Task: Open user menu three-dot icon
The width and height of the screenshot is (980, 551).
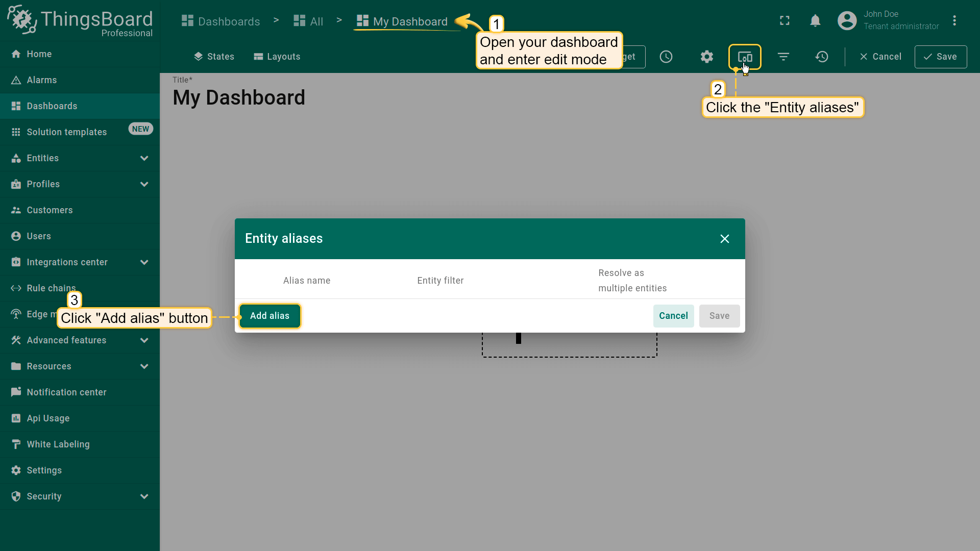Action: coord(954,20)
